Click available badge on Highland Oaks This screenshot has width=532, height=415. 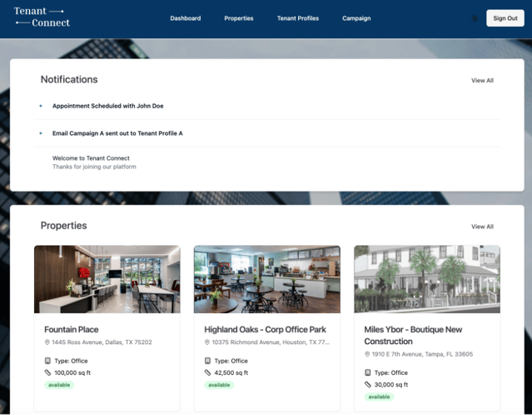coord(219,385)
